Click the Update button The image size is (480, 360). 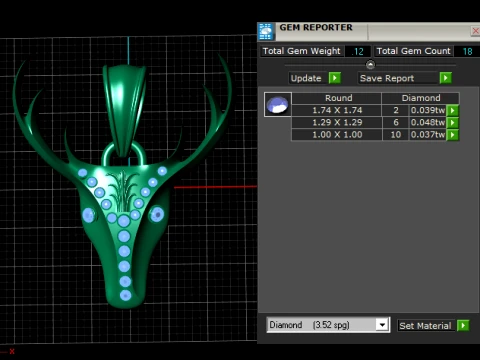click(x=306, y=78)
